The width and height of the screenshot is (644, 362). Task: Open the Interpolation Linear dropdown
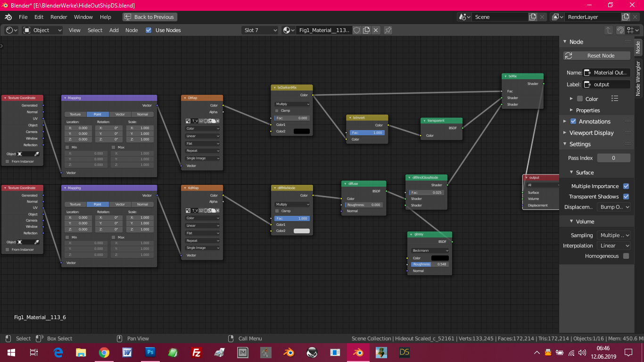click(x=613, y=246)
